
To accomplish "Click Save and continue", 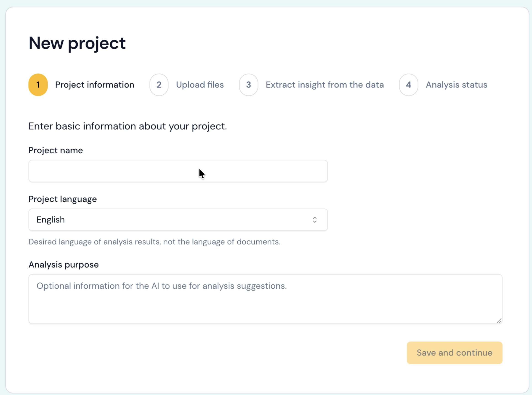I will click(454, 353).
